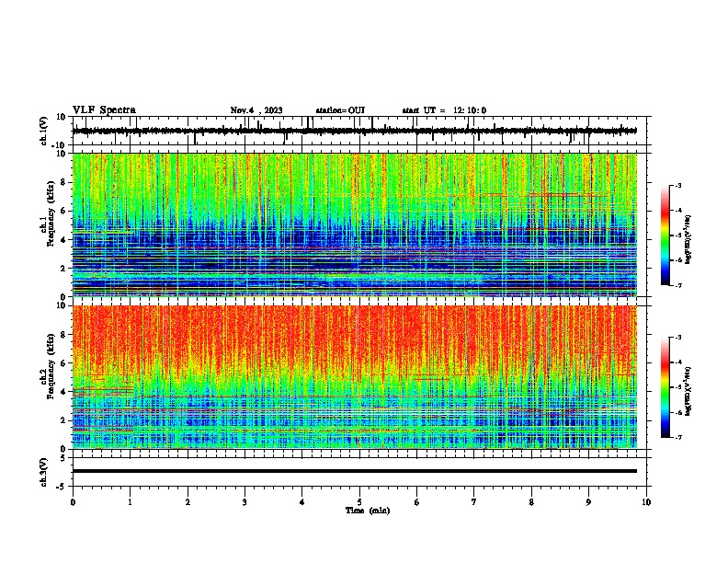This screenshot has height=563, width=728.
Task: Click the "6" tick on the time axis
Action: point(417,502)
